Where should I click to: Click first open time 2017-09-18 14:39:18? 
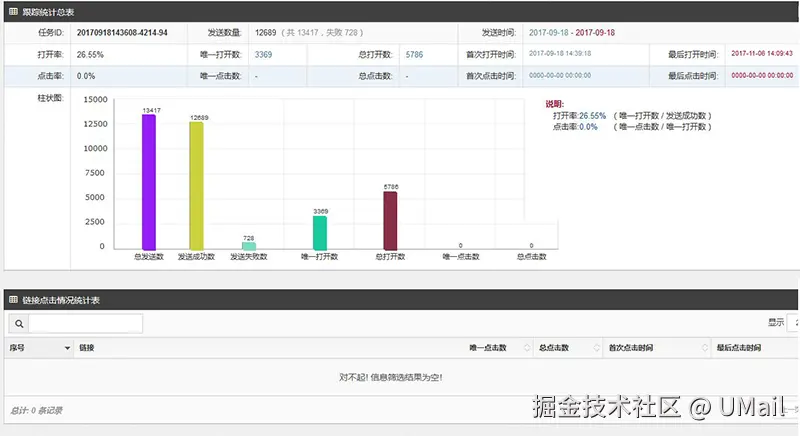pyautogui.click(x=560, y=54)
